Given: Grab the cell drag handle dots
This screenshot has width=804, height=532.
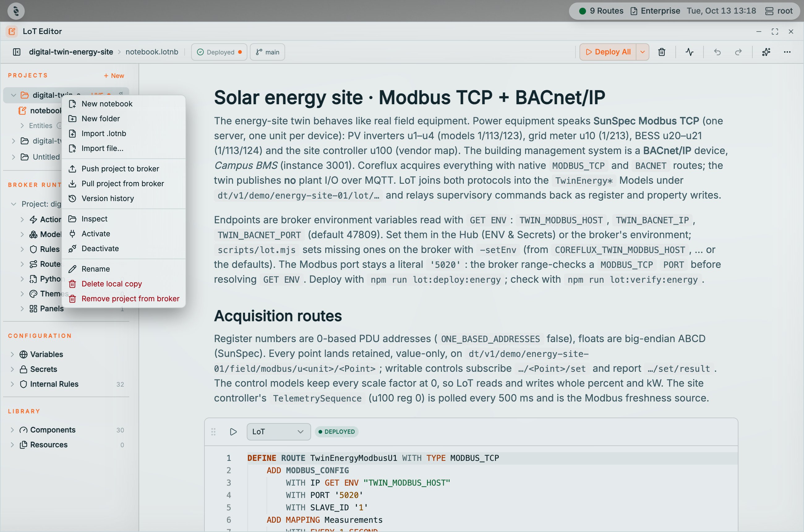Looking at the screenshot, I should [x=213, y=431].
